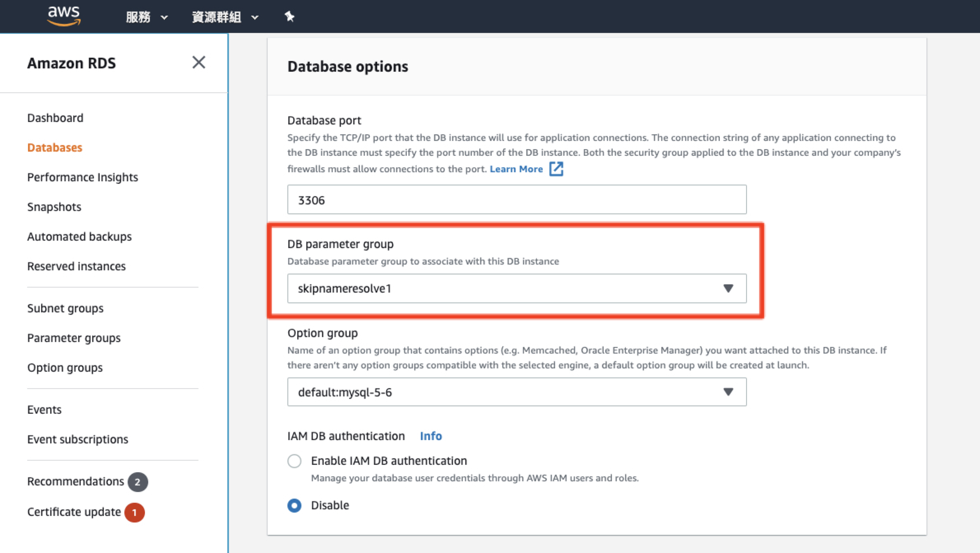Image resolution: width=980 pixels, height=553 pixels.
Task: Click the Recommendations count badge
Action: click(138, 482)
